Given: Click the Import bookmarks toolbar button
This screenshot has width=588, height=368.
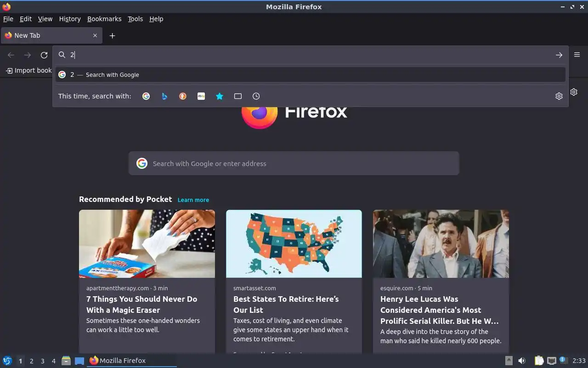Looking at the screenshot, I should coord(28,70).
